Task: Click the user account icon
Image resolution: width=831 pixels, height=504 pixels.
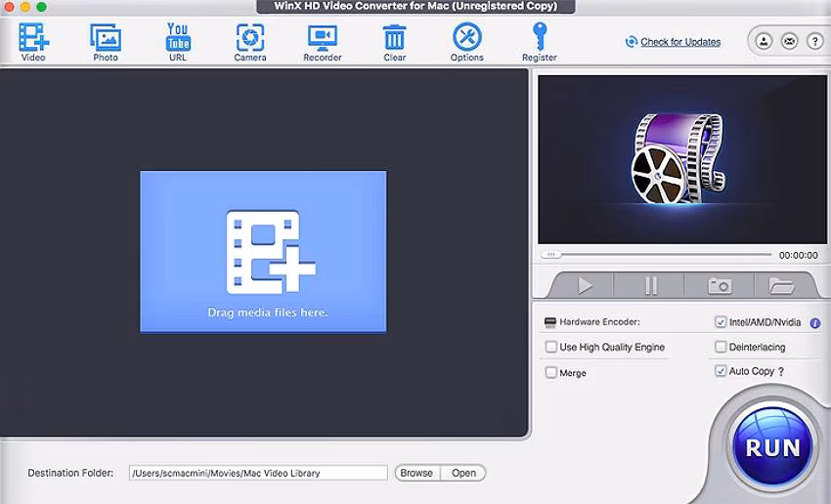Action: point(764,41)
